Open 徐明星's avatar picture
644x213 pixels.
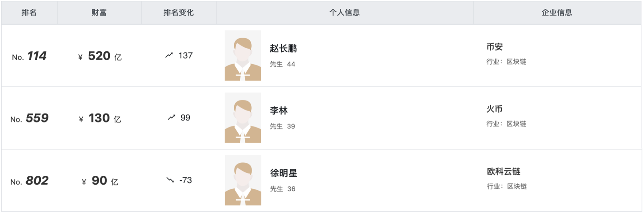click(x=243, y=180)
